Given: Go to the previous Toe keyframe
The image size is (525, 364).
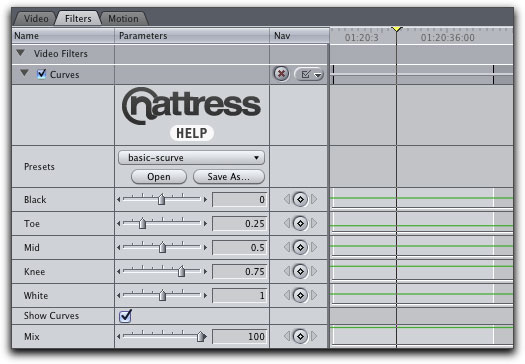Looking at the screenshot, I should point(287,223).
